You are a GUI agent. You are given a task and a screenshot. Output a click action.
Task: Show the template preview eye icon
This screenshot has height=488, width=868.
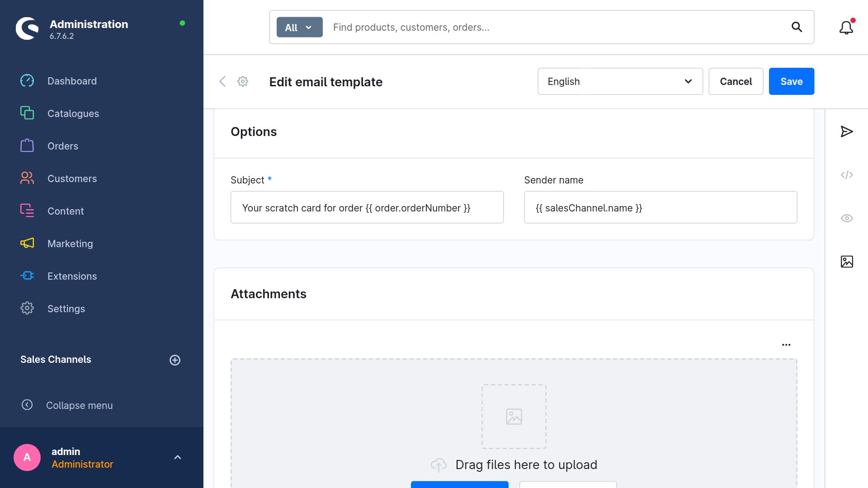(847, 218)
